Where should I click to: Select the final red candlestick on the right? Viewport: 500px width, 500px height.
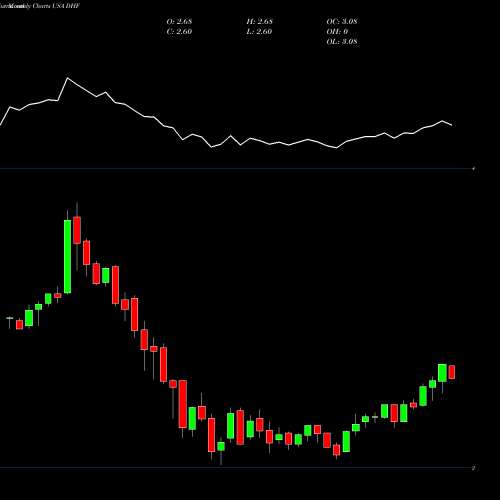coord(452,372)
